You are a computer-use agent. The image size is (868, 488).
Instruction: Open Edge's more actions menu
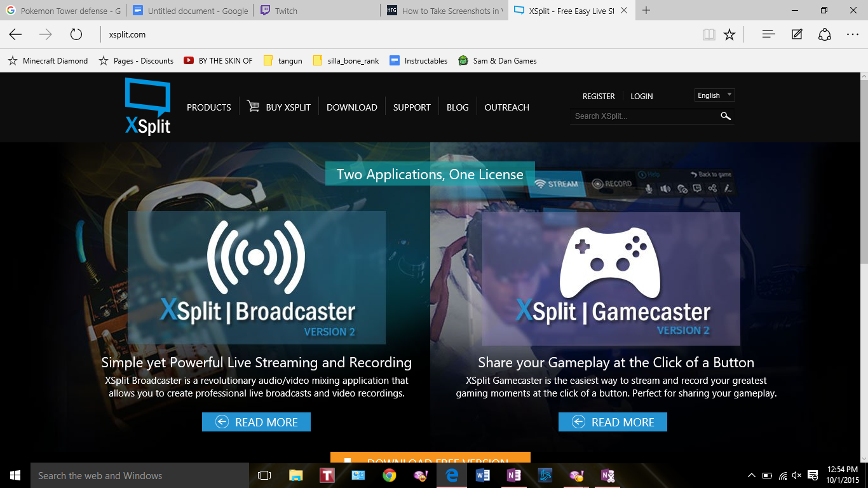click(x=853, y=34)
